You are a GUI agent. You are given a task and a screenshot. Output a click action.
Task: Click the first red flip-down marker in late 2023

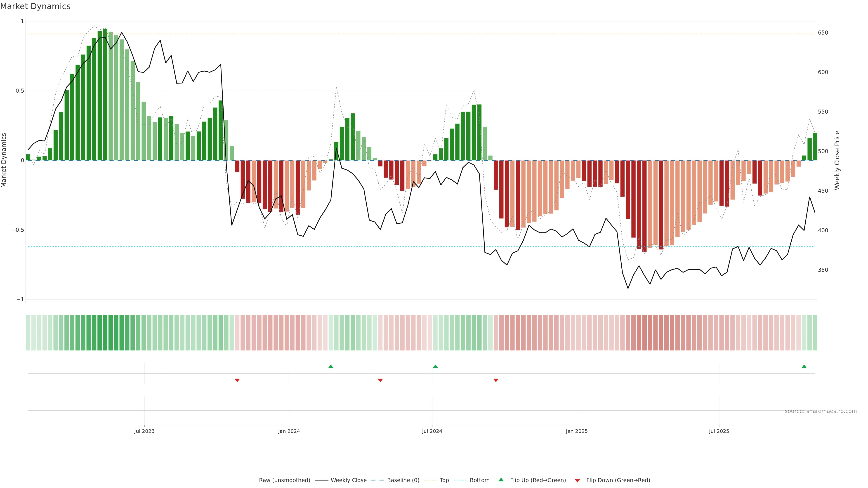click(x=237, y=380)
